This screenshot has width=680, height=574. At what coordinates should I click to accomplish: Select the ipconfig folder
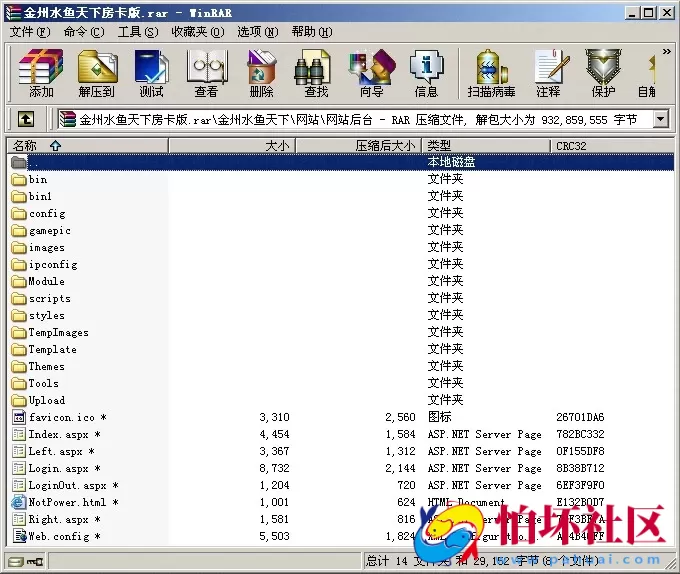[x=45, y=264]
